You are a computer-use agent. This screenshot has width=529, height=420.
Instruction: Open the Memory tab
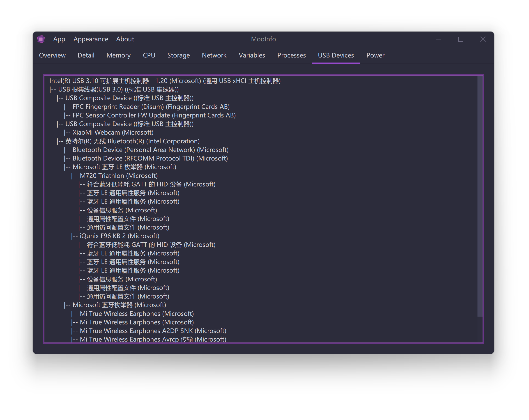119,55
